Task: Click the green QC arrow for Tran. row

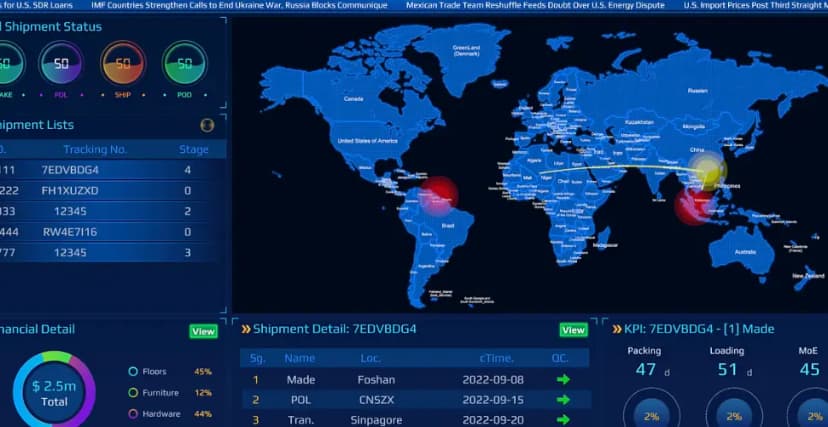Action: tap(563, 419)
